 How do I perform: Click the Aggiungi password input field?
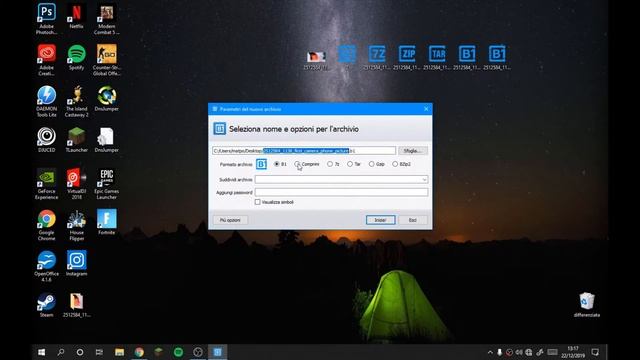click(341, 192)
